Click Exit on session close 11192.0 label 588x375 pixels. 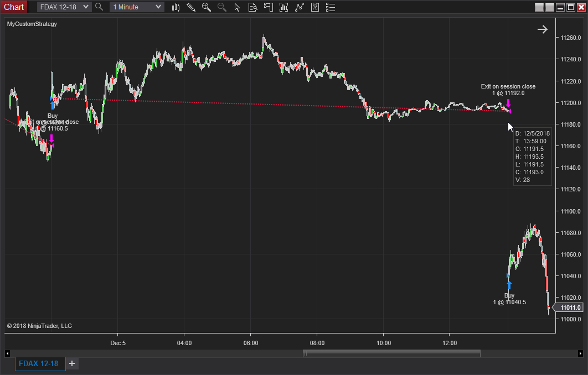coord(508,90)
